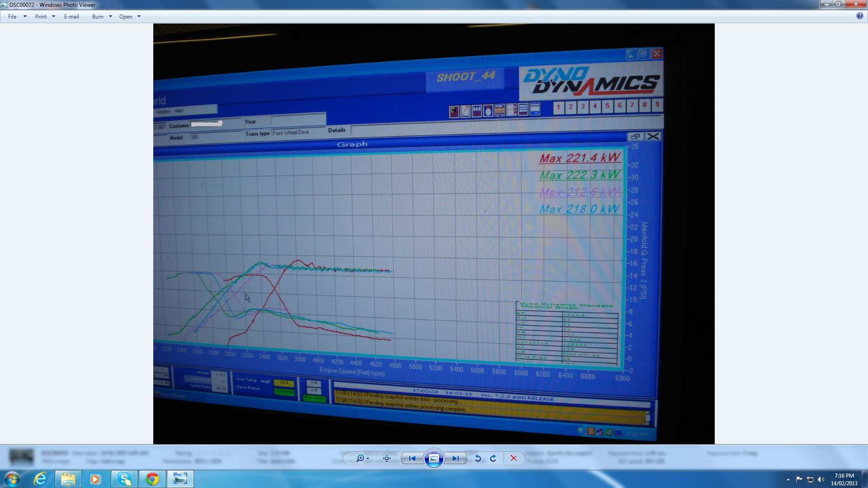Image resolution: width=868 pixels, height=488 pixels.
Task: Rotate the image clockwise
Action: click(x=493, y=458)
